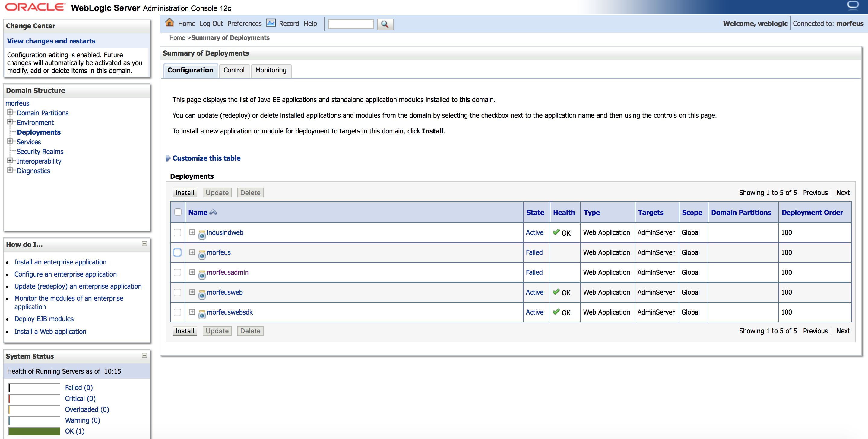Sort table by Health column header
This screenshot has width=868, height=439.
(564, 213)
